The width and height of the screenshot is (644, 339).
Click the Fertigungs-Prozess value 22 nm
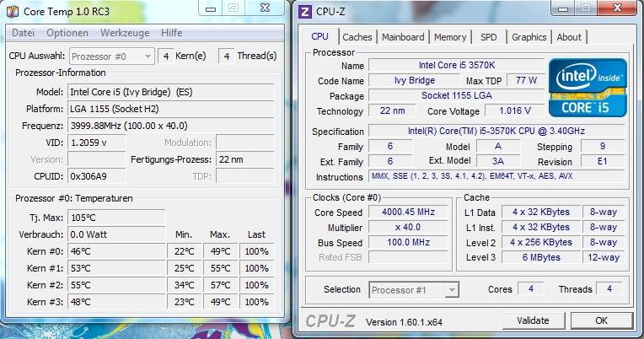click(245, 159)
